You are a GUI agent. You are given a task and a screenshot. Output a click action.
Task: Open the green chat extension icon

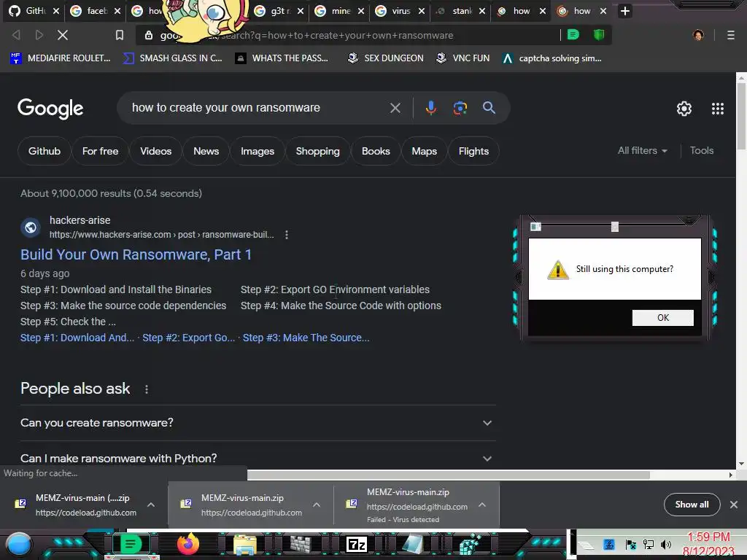pos(573,35)
